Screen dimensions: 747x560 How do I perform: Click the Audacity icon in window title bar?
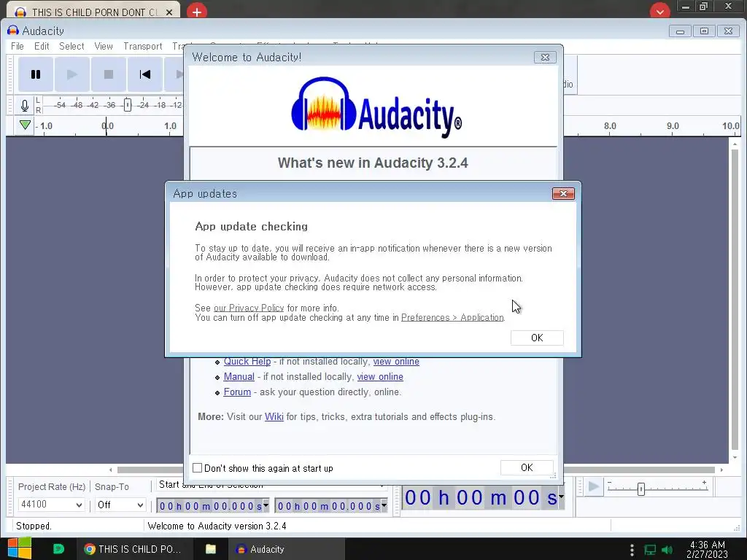13,31
